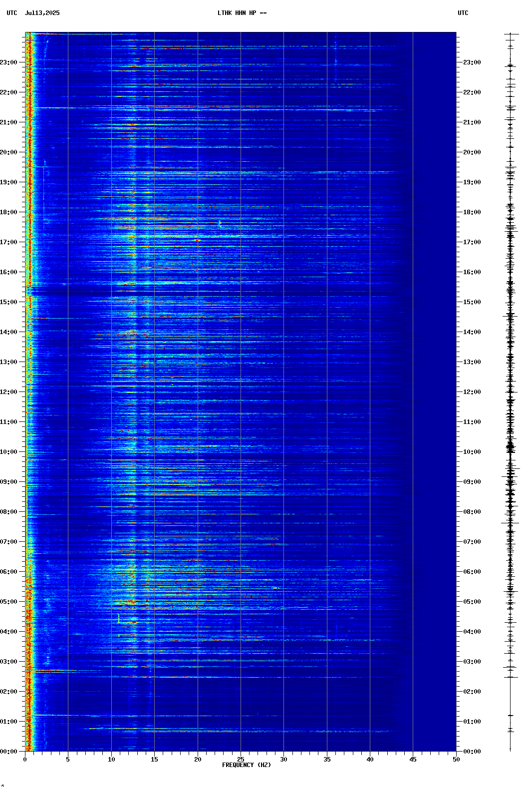Click the FREQUENCY (HZ) axis title
Viewport: 532px width, 791px height.
pyautogui.click(x=247, y=765)
